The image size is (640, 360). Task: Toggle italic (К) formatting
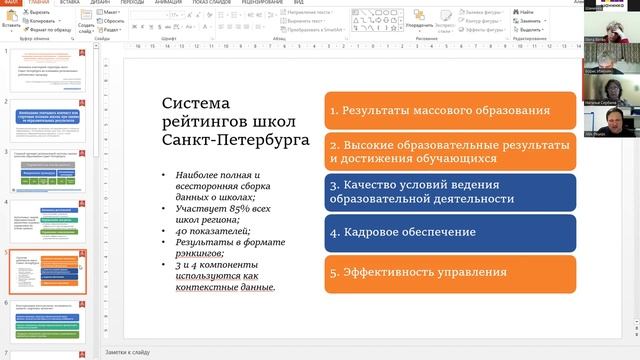142,27
